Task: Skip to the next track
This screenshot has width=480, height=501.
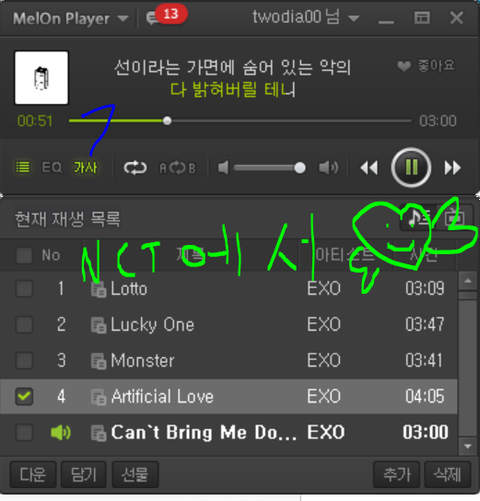Action: click(452, 168)
